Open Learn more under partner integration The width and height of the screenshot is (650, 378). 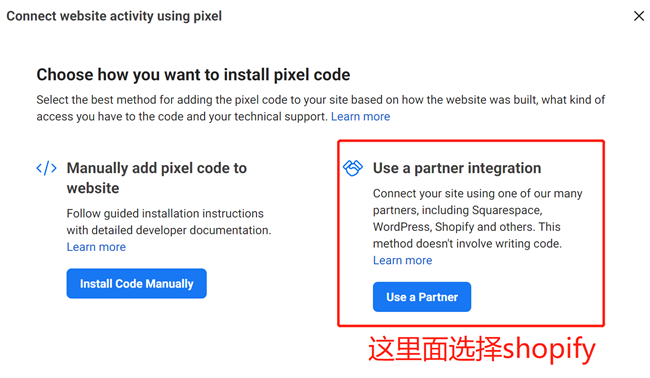point(403,260)
